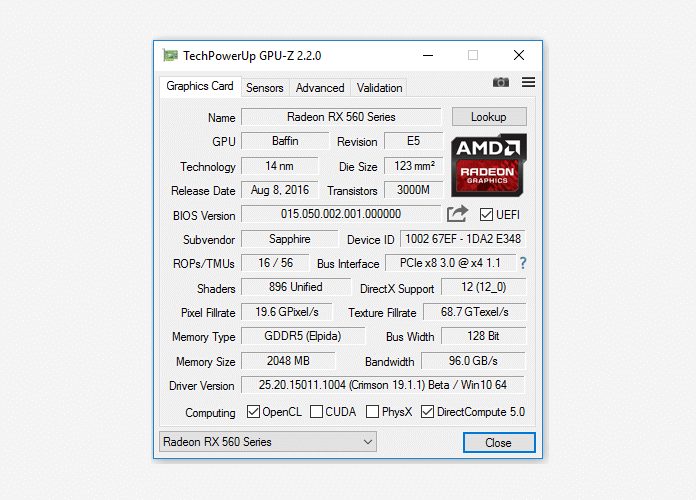Click the 'TechPowerUp GPU-Z 2.2.0' title text
This screenshot has width=696, height=500.
pos(252,56)
